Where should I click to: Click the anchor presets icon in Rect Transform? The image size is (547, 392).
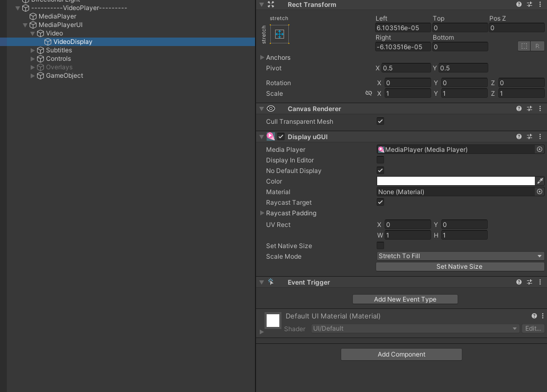coord(279,34)
